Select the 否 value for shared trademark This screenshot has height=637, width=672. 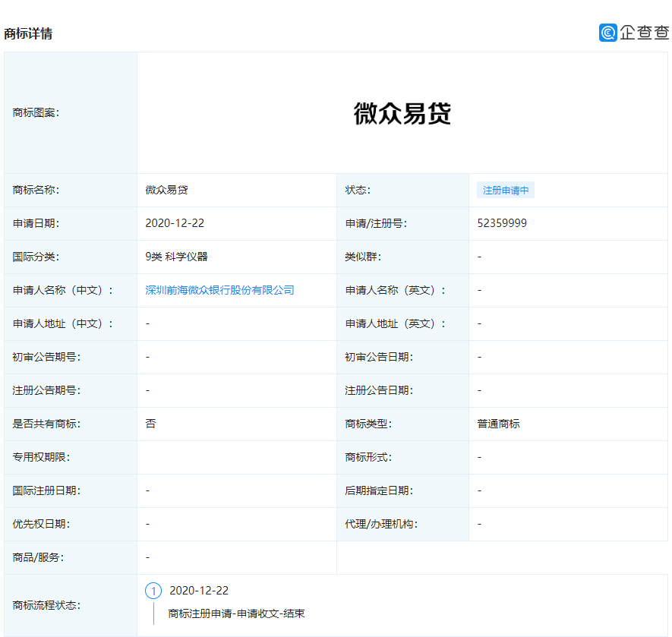150,424
